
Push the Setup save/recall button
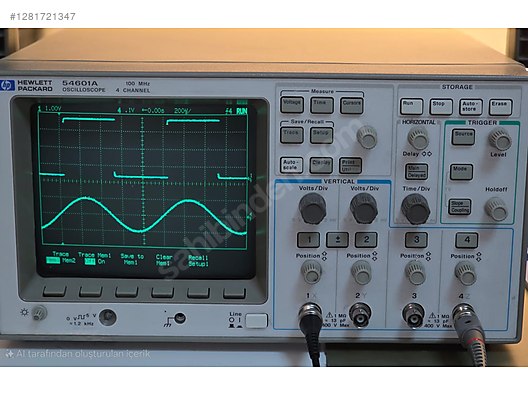tap(321, 135)
